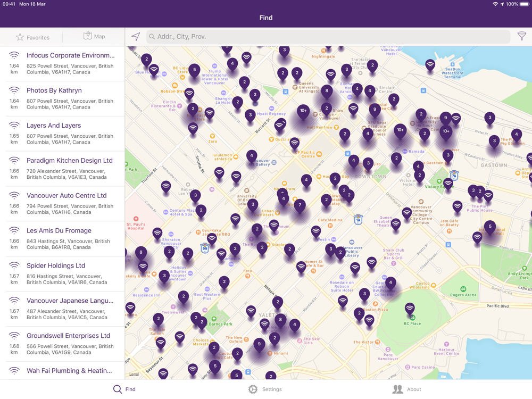This screenshot has height=399, width=532.
Task: Open the Legal link on the map
Action: point(134,374)
